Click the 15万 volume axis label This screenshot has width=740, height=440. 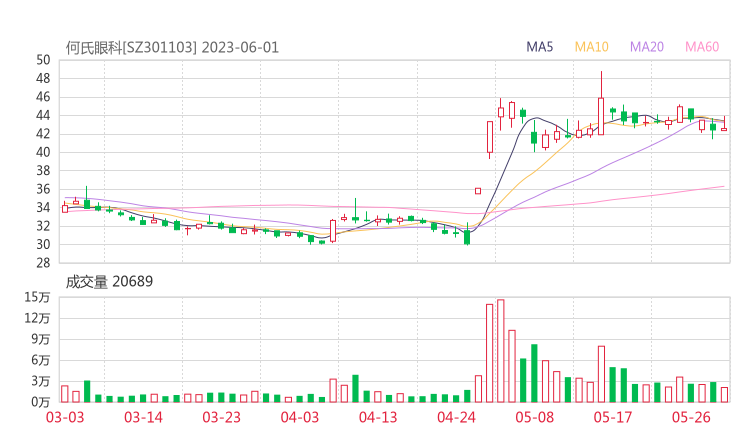pos(37,297)
